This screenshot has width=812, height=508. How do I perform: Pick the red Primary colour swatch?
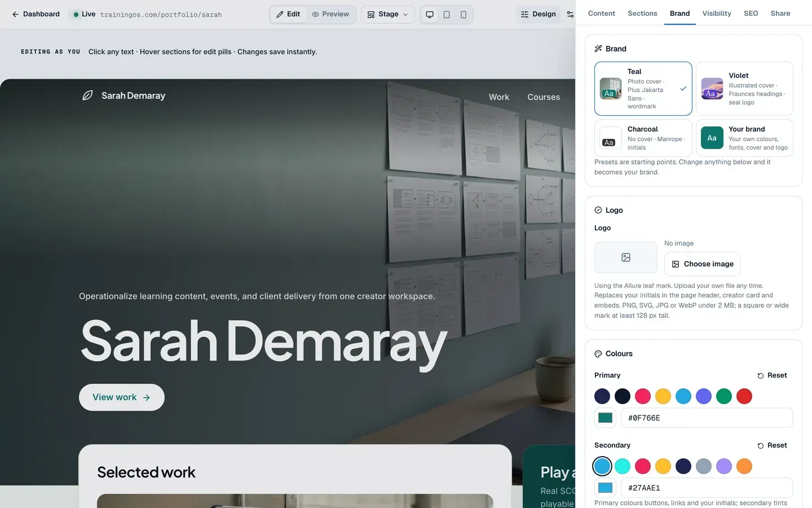point(744,396)
